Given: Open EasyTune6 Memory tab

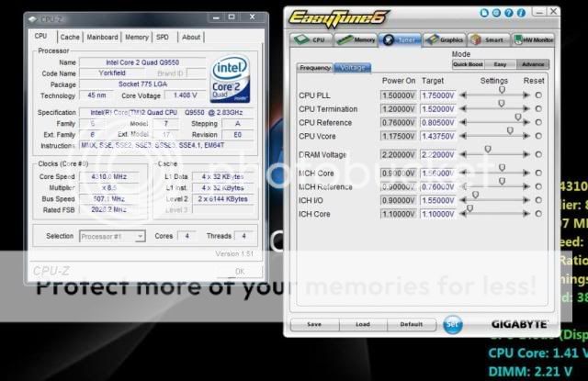Looking at the screenshot, I should click(356, 39).
